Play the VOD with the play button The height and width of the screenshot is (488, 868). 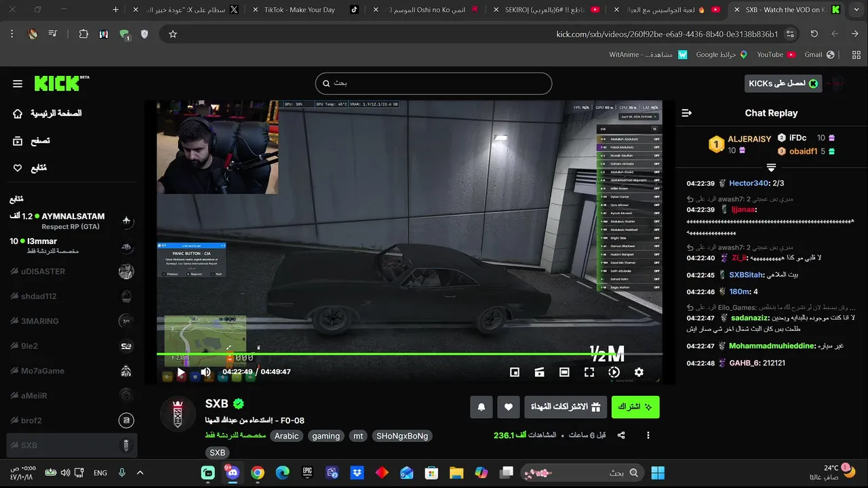[181, 372]
